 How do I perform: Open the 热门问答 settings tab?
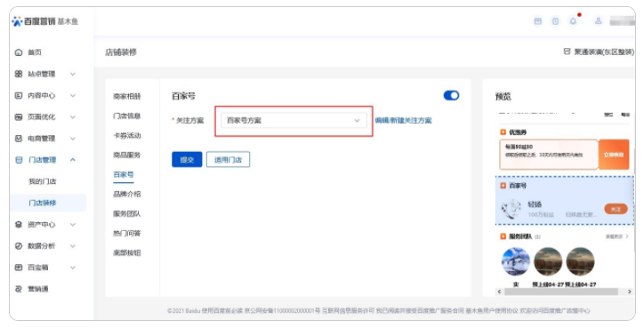(127, 233)
